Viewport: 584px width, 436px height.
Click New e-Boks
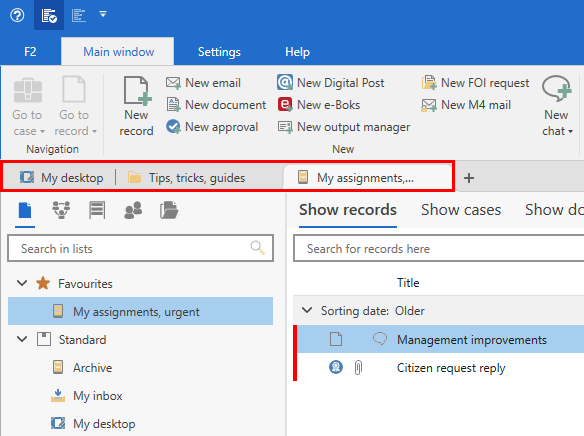click(x=319, y=105)
